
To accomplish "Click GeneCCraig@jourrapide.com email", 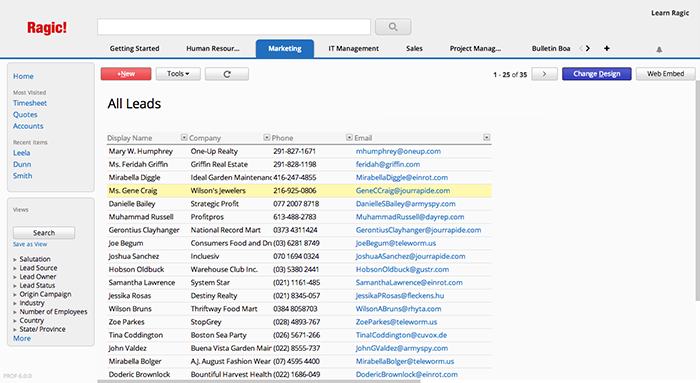I will [x=403, y=191].
